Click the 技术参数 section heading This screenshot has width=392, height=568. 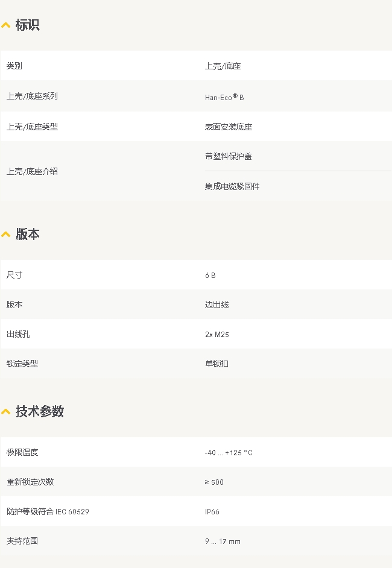coord(40,411)
